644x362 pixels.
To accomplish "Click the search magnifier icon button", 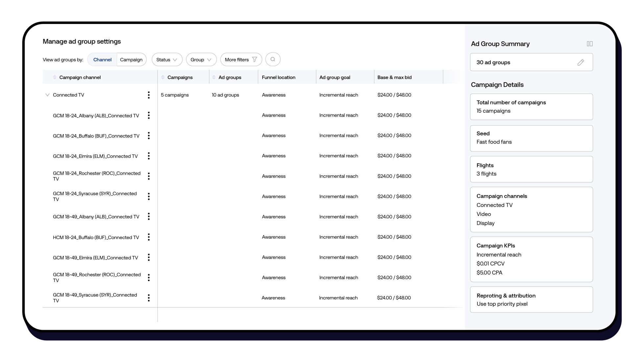I will (273, 59).
